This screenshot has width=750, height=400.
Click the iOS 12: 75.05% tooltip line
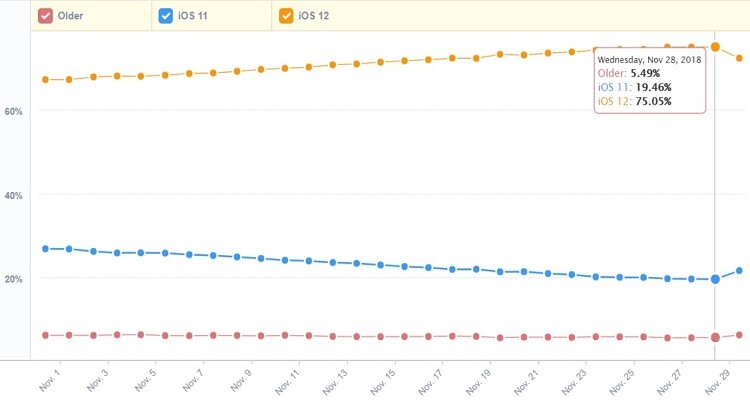635,101
